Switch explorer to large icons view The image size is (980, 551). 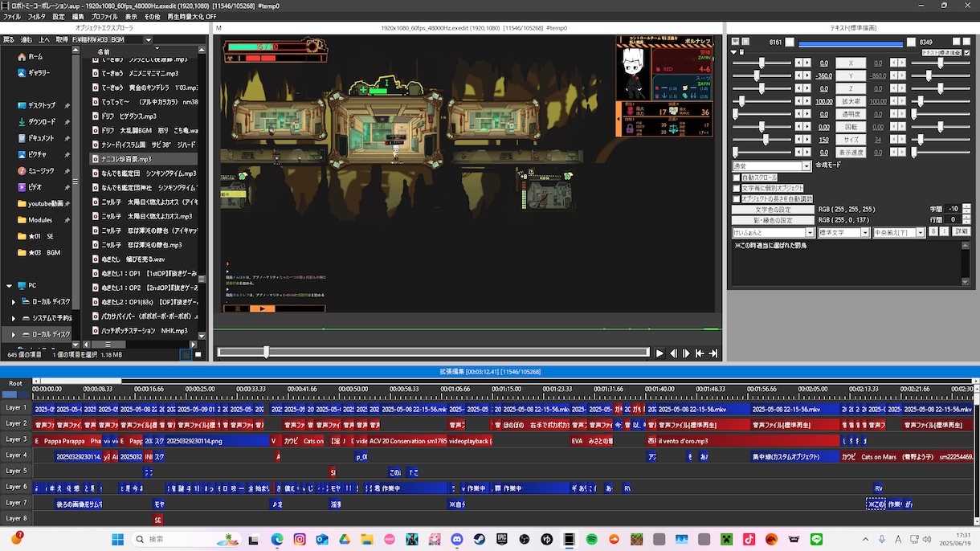pyautogui.click(x=198, y=354)
